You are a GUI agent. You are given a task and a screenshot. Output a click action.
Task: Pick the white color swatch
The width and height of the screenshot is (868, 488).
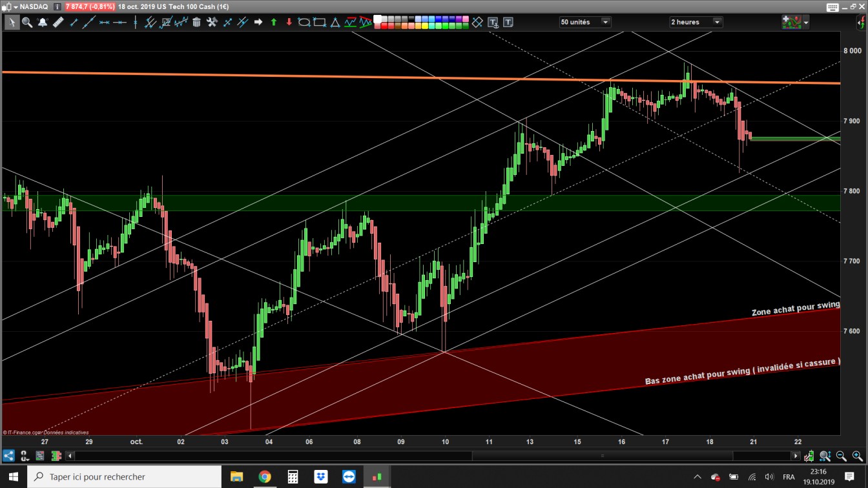pyautogui.click(x=378, y=19)
